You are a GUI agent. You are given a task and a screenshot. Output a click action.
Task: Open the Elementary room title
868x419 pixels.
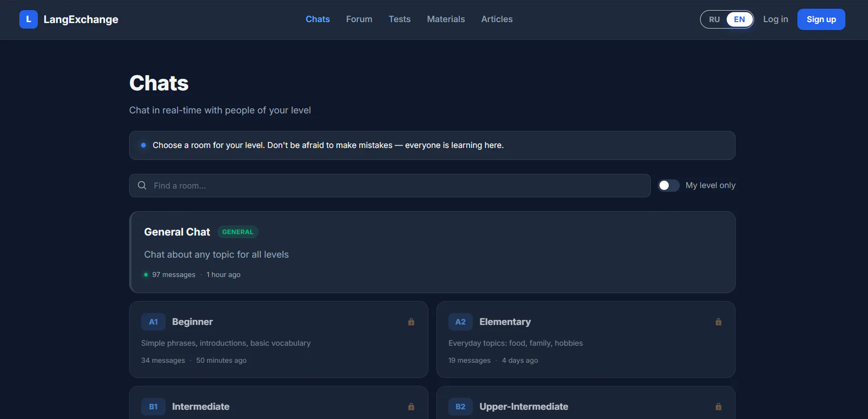point(505,322)
